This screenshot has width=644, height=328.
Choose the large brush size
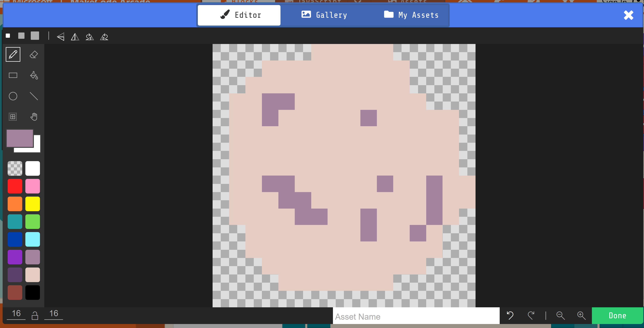pyautogui.click(x=35, y=36)
